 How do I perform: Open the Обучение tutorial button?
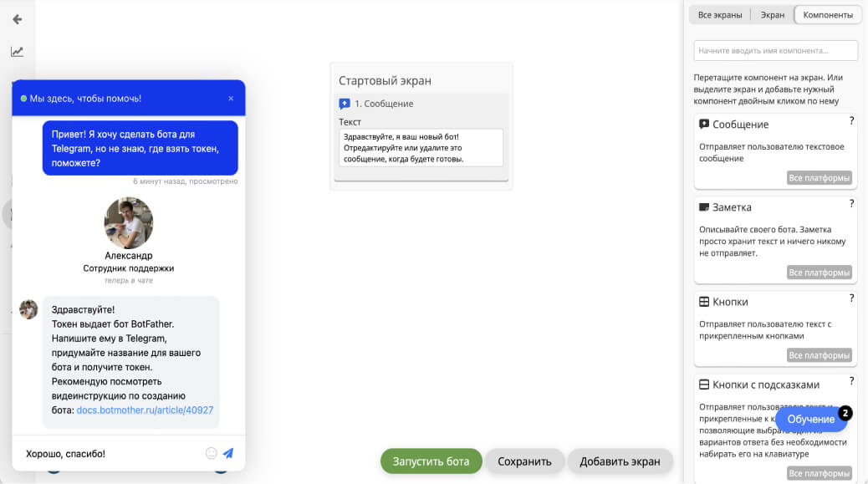click(x=811, y=420)
